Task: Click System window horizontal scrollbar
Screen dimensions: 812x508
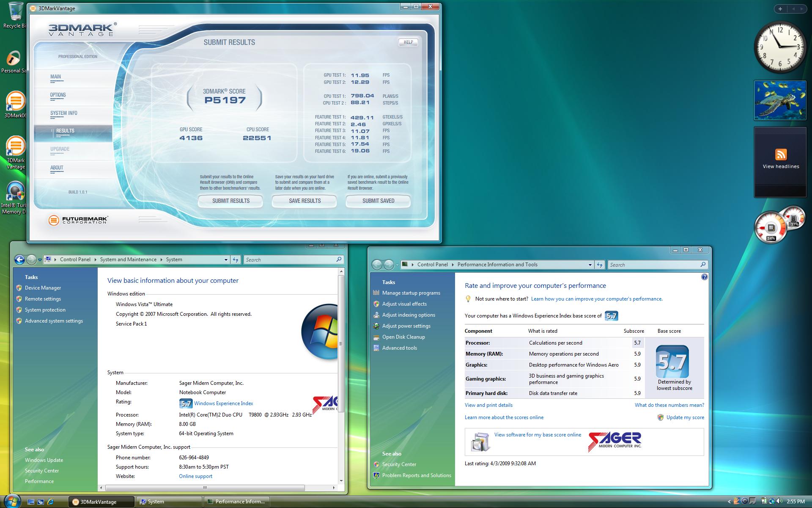Action: point(205,488)
